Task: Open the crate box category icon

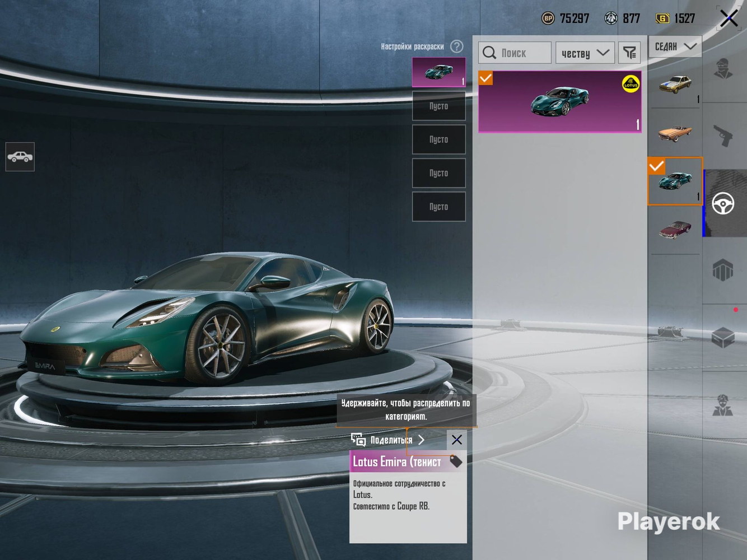Action: click(x=723, y=337)
